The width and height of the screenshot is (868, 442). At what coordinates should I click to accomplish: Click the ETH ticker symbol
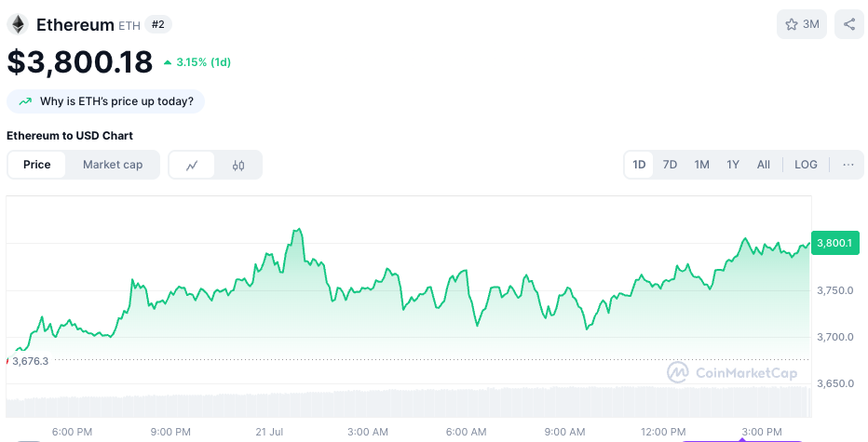[129, 25]
